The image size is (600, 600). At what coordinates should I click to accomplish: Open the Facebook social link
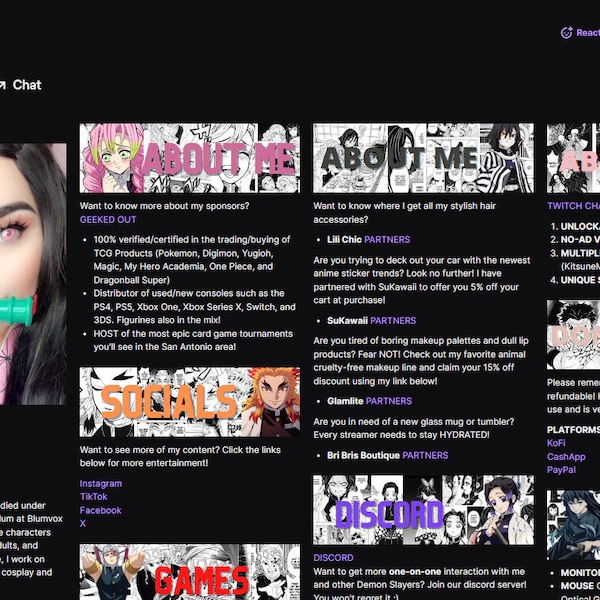pos(100,510)
